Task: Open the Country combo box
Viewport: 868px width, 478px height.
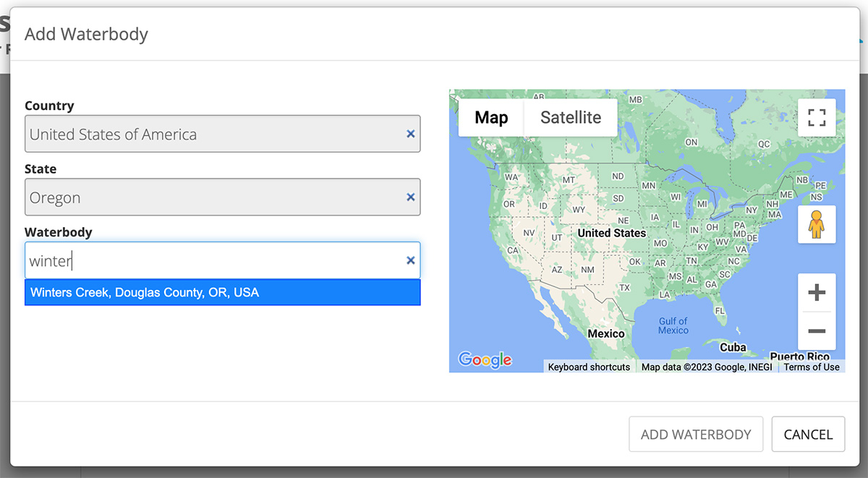Action: coord(213,135)
